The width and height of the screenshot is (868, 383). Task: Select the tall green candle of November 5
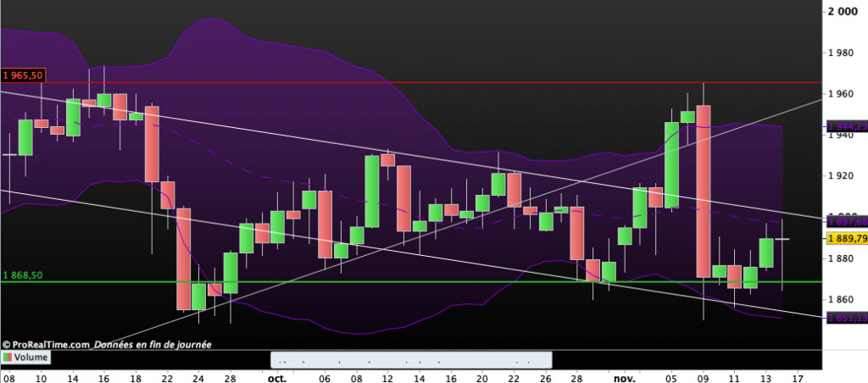tap(670, 165)
